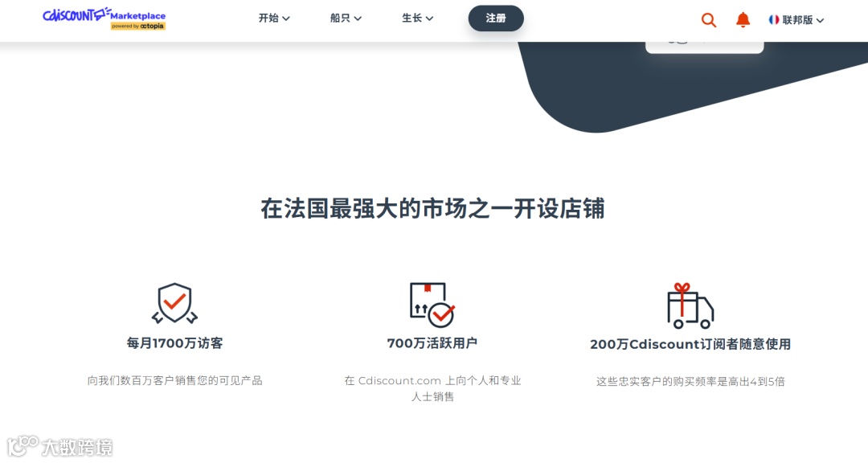Expand the 船只 menu

click(x=346, y=18)
